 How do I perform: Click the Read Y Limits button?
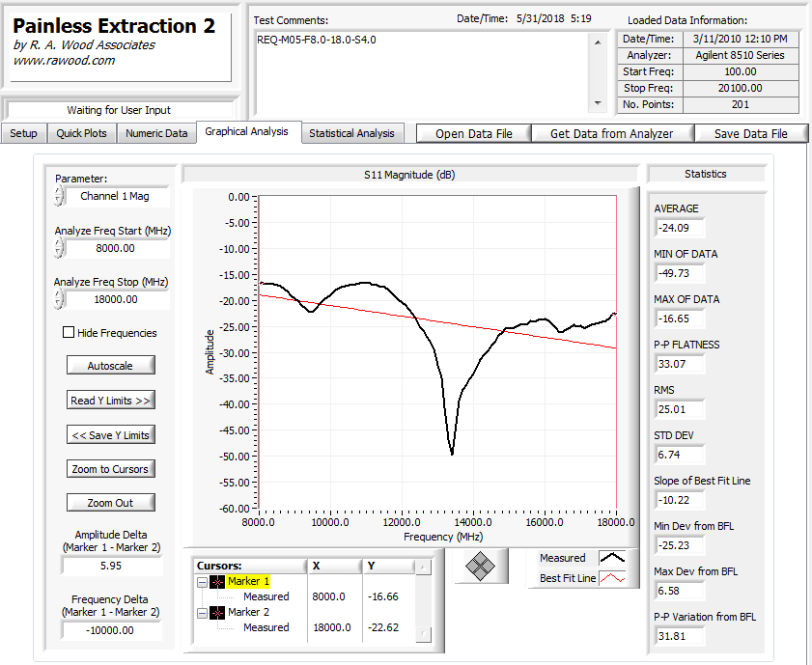pos(110,400)
